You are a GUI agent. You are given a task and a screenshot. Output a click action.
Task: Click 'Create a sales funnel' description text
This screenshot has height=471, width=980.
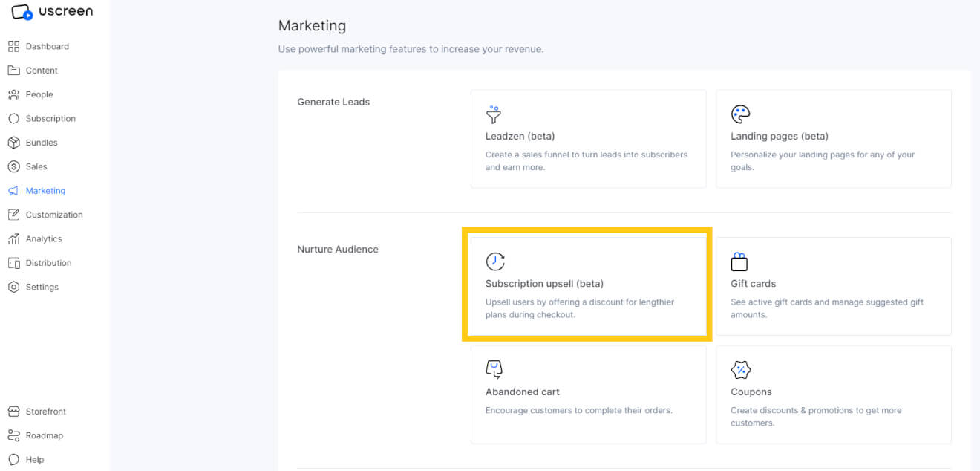[x=587, y=160]
